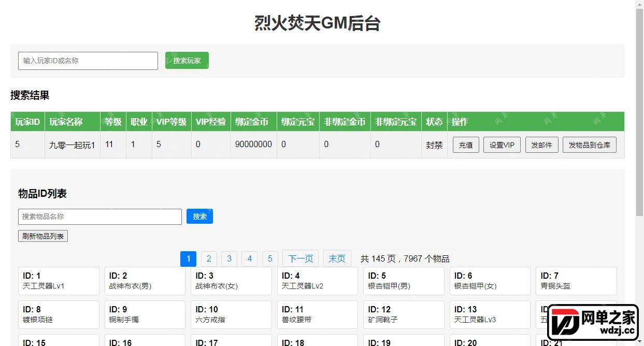This screenshot has height=346, width=644.
Task: Select item card ID: 12 矿洞靴子
Action: click(x=404, y=314)
